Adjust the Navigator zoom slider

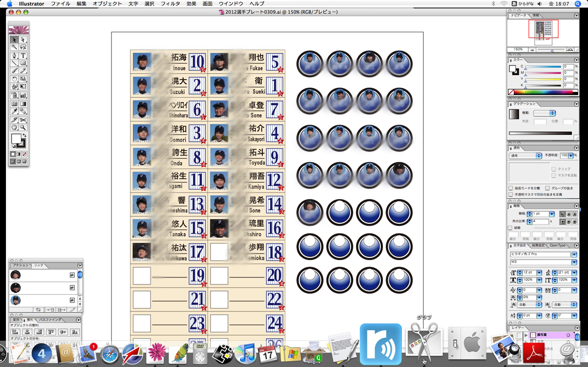552,50
